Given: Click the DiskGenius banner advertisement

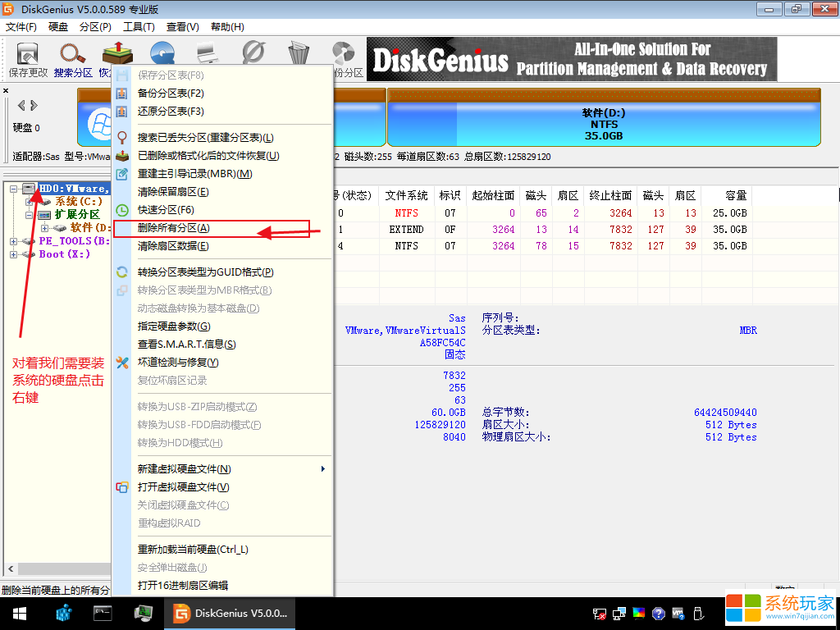Looking at the screenshot, I should click(x=572, y=59).
